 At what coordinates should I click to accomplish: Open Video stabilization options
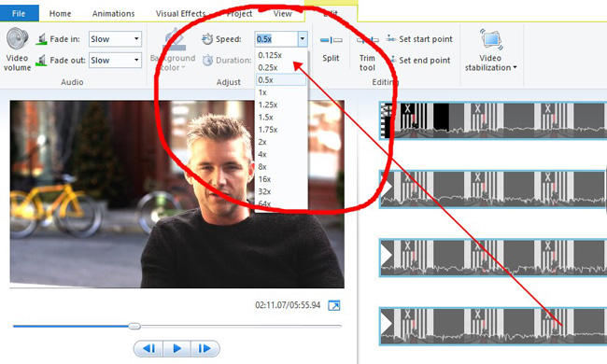(x=491, y=50)
